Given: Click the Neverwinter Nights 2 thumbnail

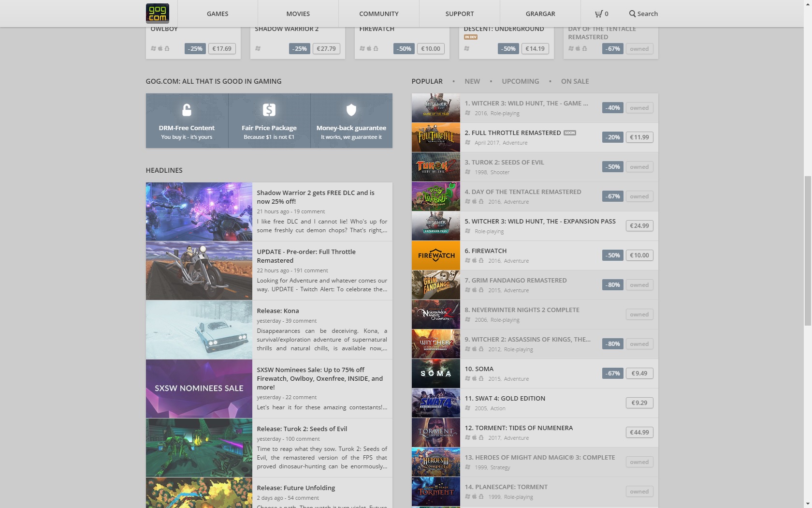Looking at the screenshot, I should [x=436, y=314].
